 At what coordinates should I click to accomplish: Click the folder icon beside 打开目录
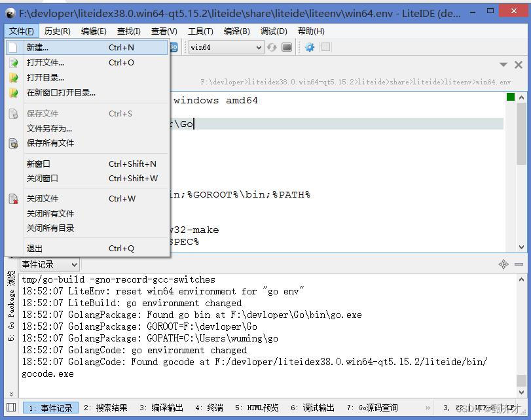[13, 77]
